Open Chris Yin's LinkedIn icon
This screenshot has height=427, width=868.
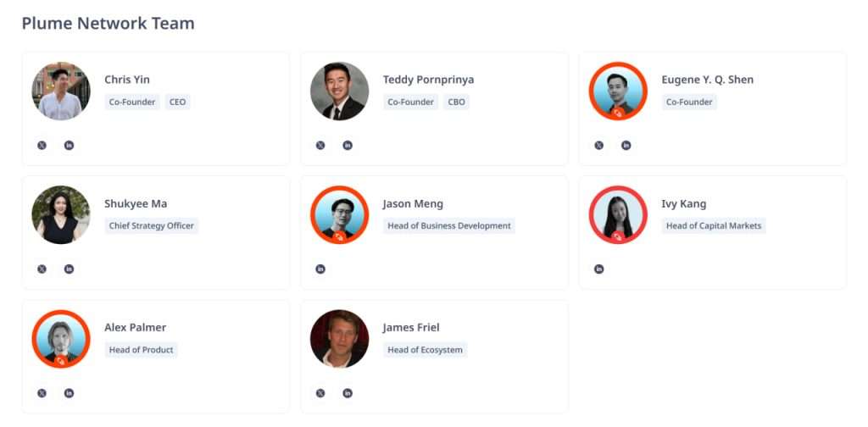[x=69, y=145]
